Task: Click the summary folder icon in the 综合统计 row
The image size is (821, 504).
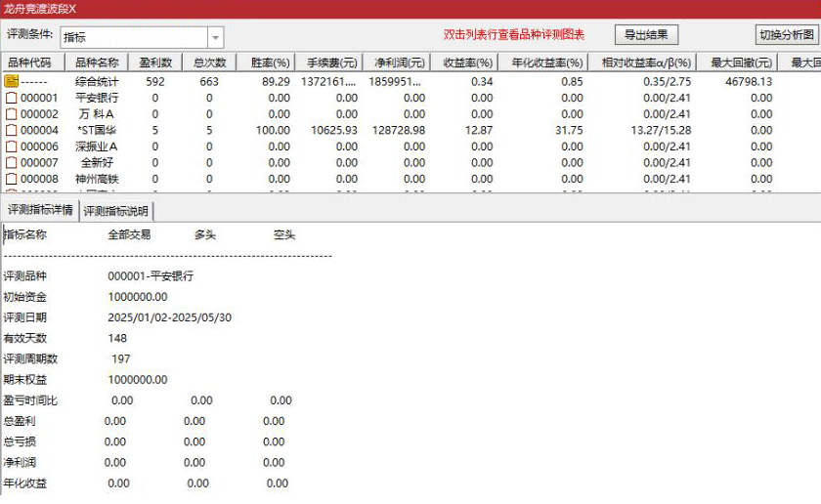Action: point(12,81)
